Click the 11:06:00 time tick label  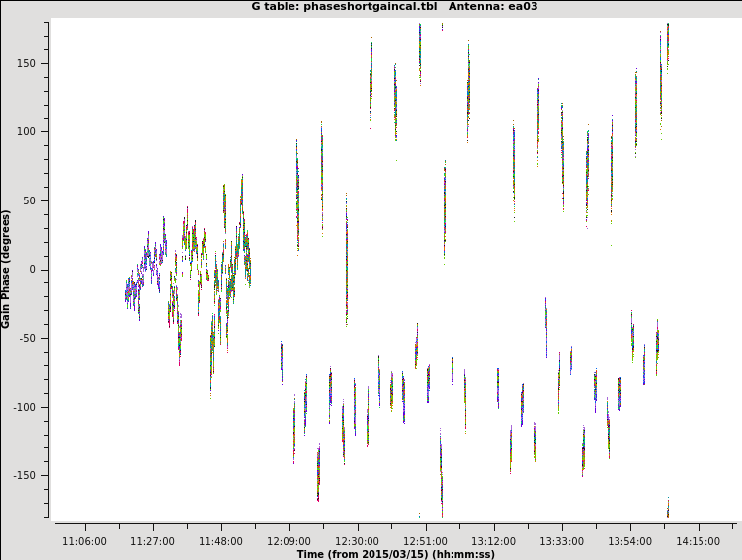(x=85, y=541)
